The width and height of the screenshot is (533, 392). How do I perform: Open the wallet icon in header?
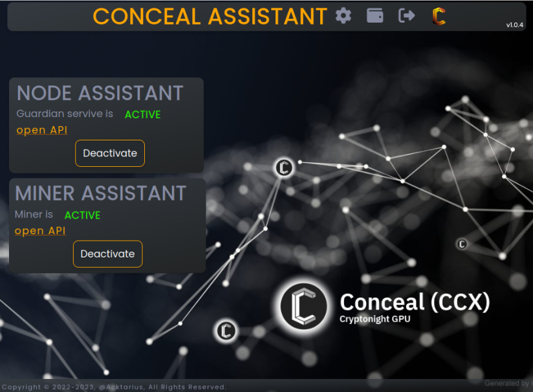(375, 16)
